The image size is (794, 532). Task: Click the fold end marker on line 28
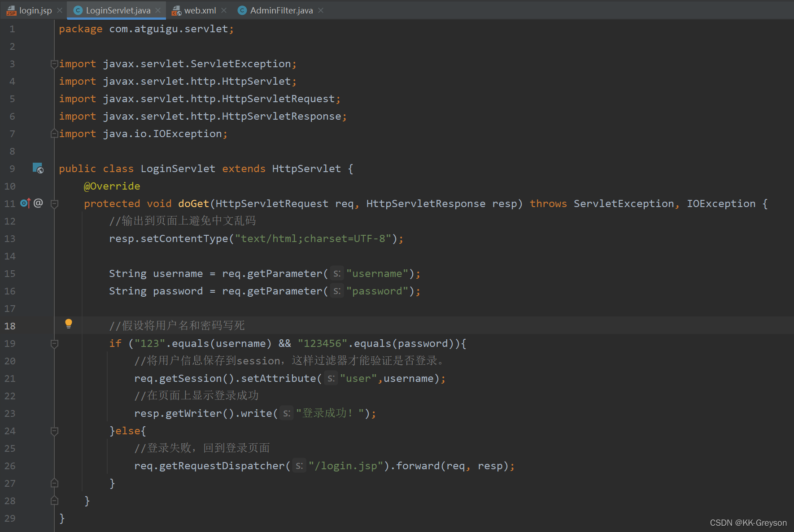coord(54,501)
